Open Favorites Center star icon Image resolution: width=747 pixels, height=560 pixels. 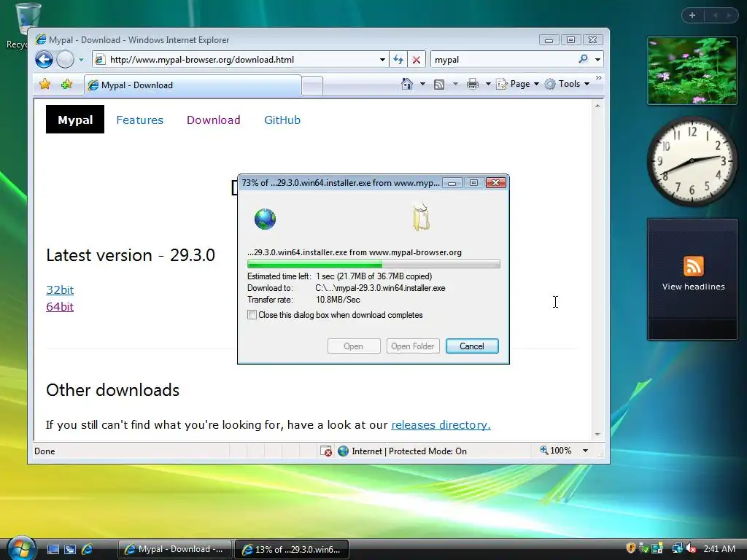click(x=44, y=85)
